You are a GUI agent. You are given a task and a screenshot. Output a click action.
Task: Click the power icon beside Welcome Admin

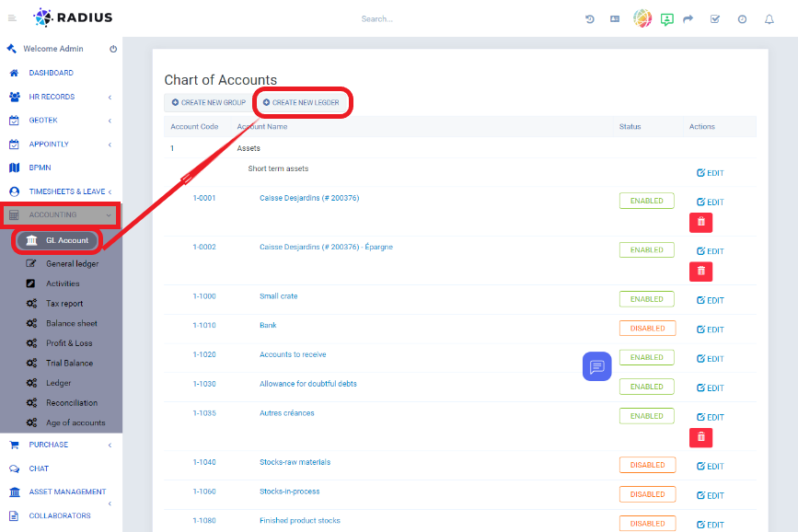113,49
